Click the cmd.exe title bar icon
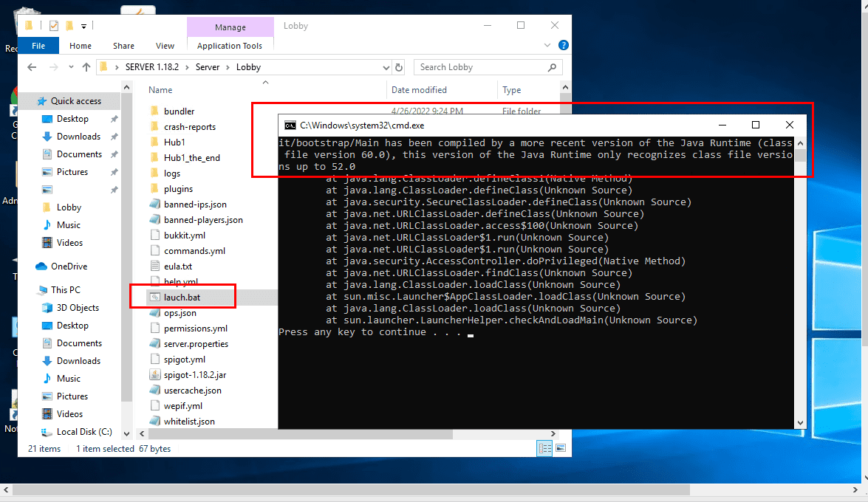Viewport: 868px width, 502px height. (x=290, y=125)
